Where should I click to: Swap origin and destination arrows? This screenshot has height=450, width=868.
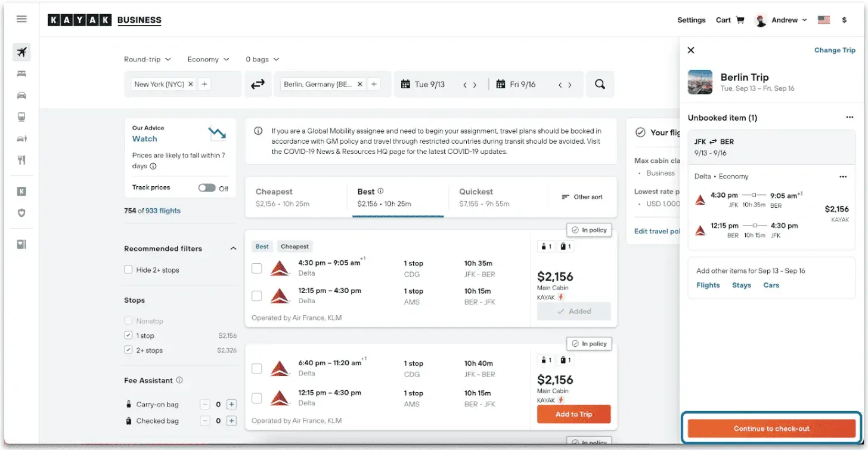click(x=258, y=84)
